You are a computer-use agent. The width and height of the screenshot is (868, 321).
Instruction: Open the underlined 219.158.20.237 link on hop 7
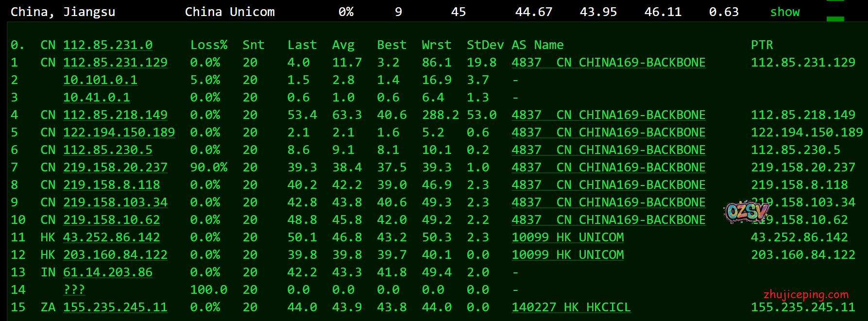(x=115, y=168)
